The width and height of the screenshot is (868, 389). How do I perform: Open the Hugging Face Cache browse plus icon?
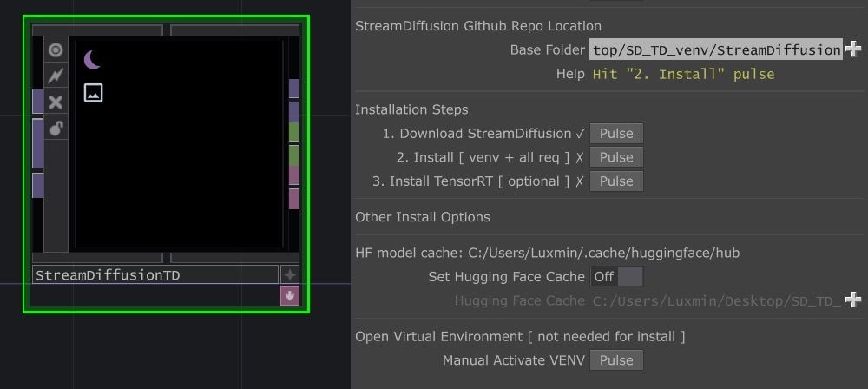click(x=853, y=300)
